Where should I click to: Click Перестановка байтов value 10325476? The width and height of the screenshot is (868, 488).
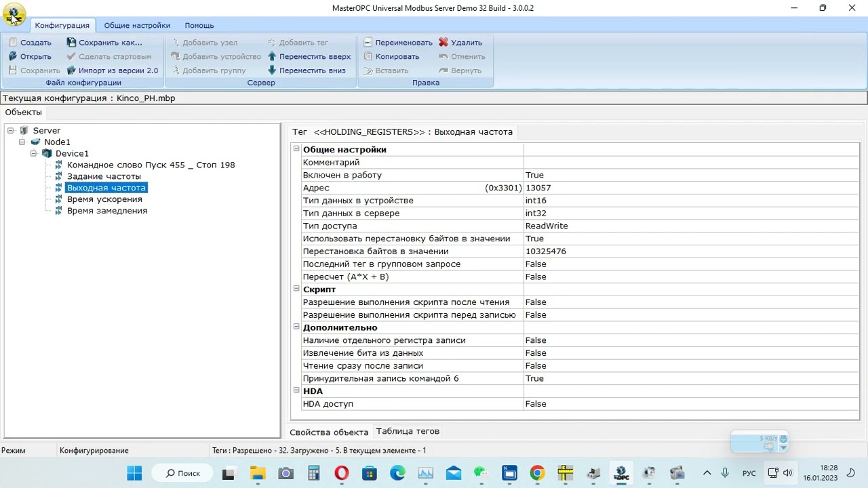[691, 251]
